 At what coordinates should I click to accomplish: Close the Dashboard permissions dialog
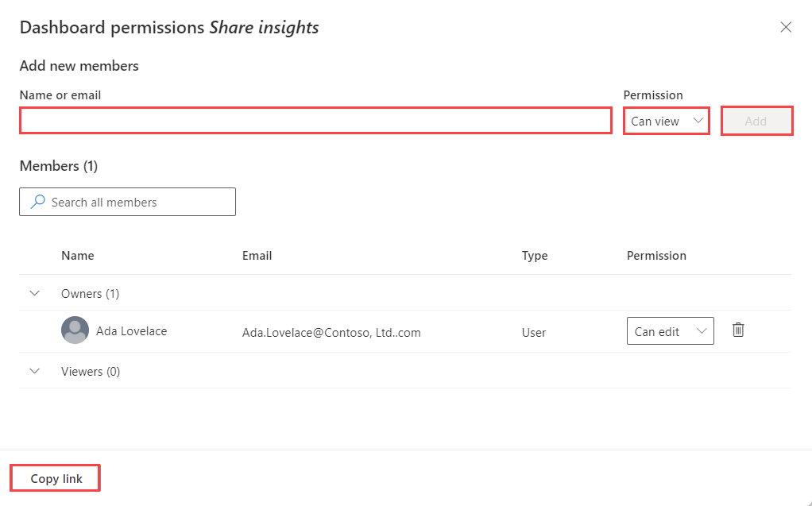coord(786,27)
